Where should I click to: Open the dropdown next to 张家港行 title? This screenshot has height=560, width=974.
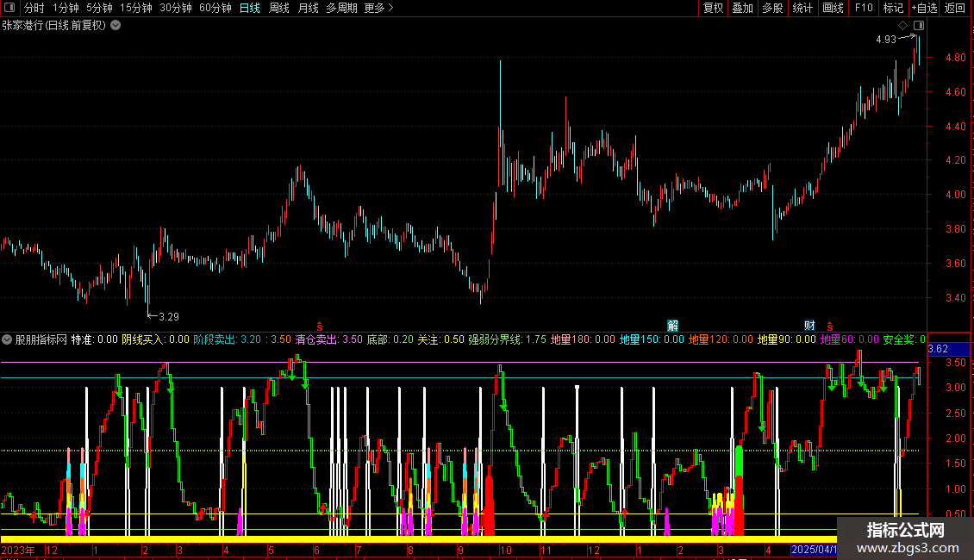click(116, 26)
